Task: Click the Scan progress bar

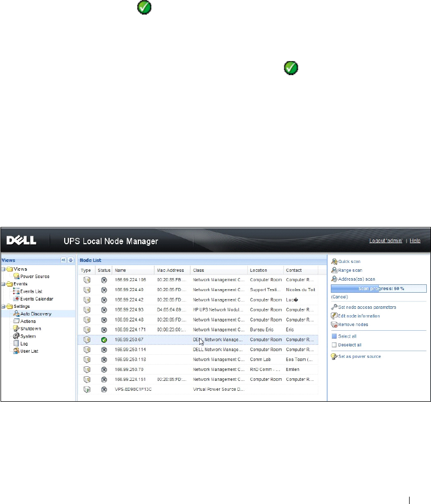Action: pyautogui.click(x=379, y=289)
